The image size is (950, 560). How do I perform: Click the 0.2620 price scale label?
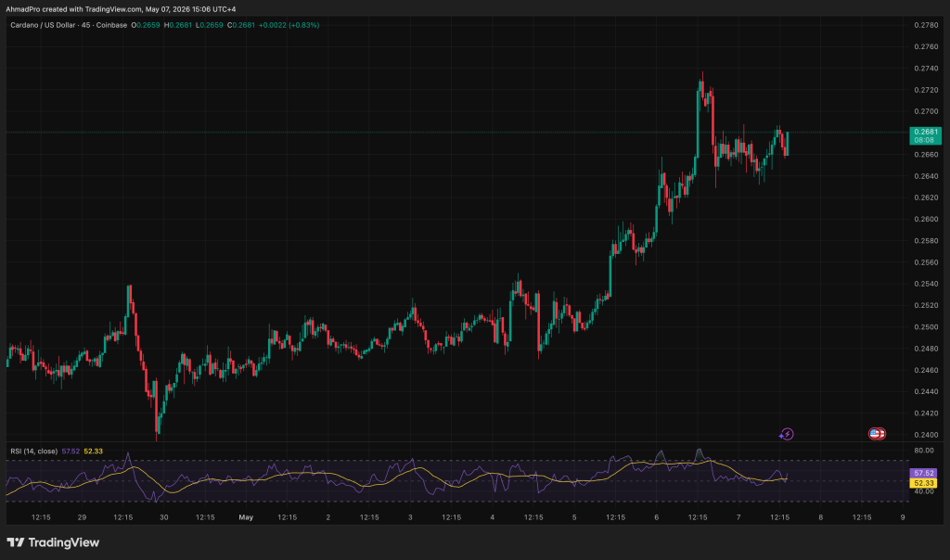(x=926, y=197)
